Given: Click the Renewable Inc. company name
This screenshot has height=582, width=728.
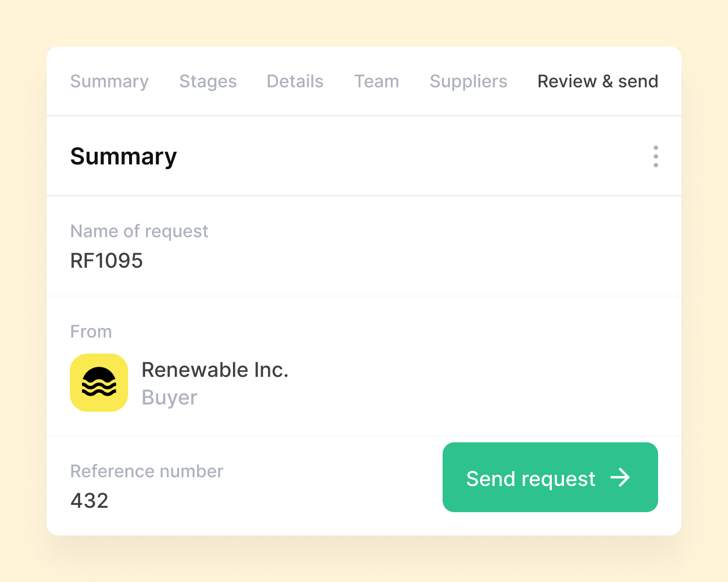Looking at the screenshot, I should pos(215,370).
